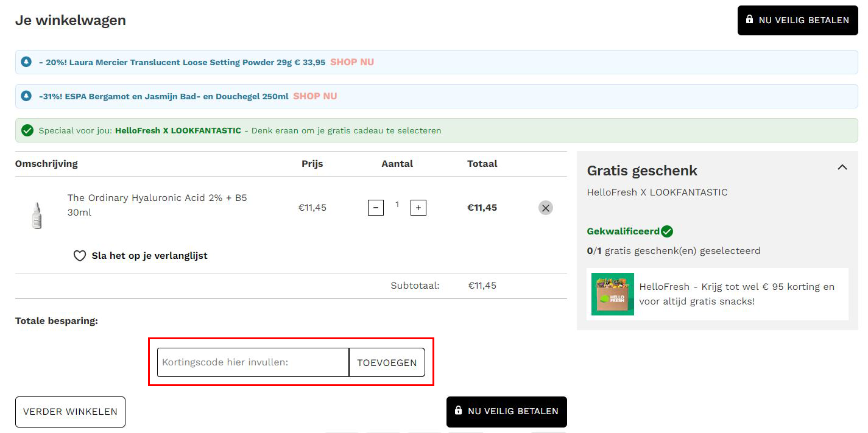Click the green checkmark on the HelloFresh banner
The height and width of the screenshot is (433, 868).
point(25,130)
